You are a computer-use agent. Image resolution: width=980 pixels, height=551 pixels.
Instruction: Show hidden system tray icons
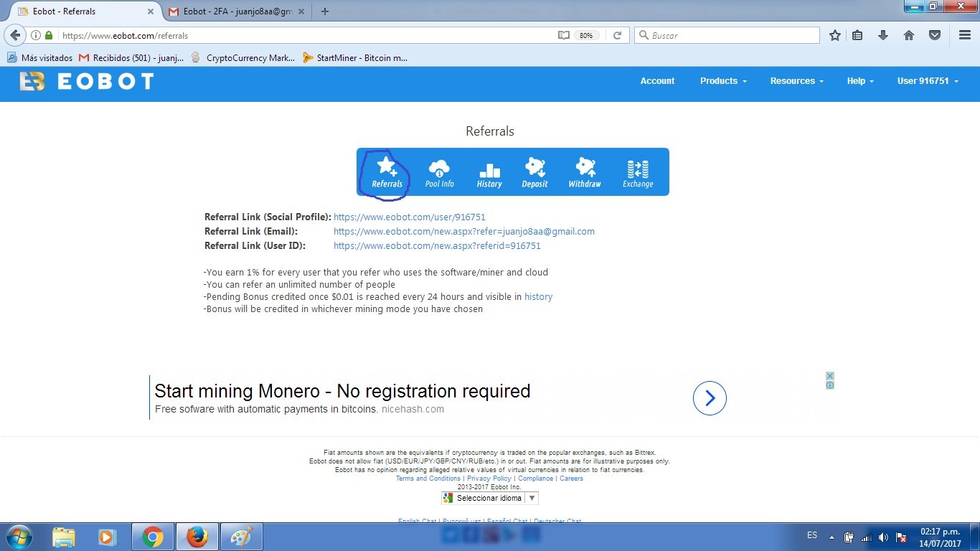[x=832, y=537]
